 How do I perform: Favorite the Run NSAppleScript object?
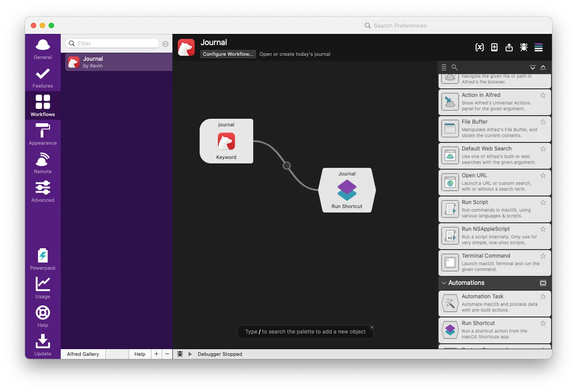click(x=543, y=229)
